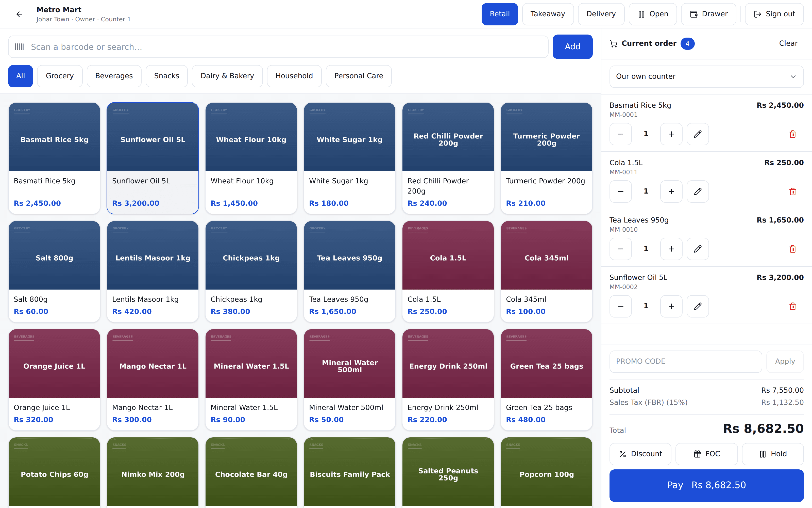This screenshot has height=508, width=812.
Task: Switch to Takeaway mode
Action: (x=548, y=14)
